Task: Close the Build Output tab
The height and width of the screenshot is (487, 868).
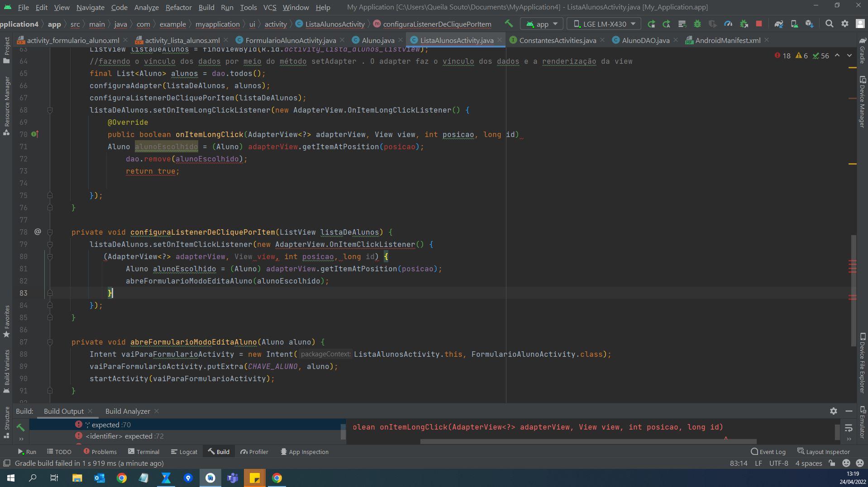Action: [90, 411]
